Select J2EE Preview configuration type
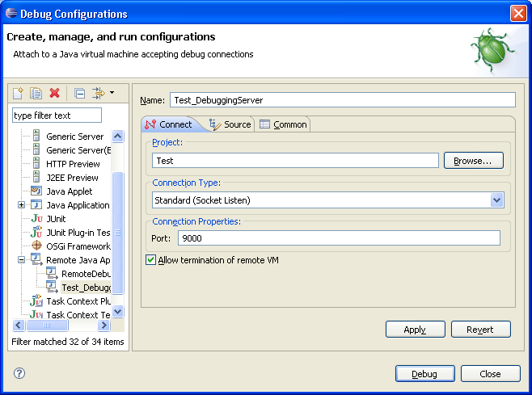Viewport: 532px width, 395px height. tap(72, 178)
